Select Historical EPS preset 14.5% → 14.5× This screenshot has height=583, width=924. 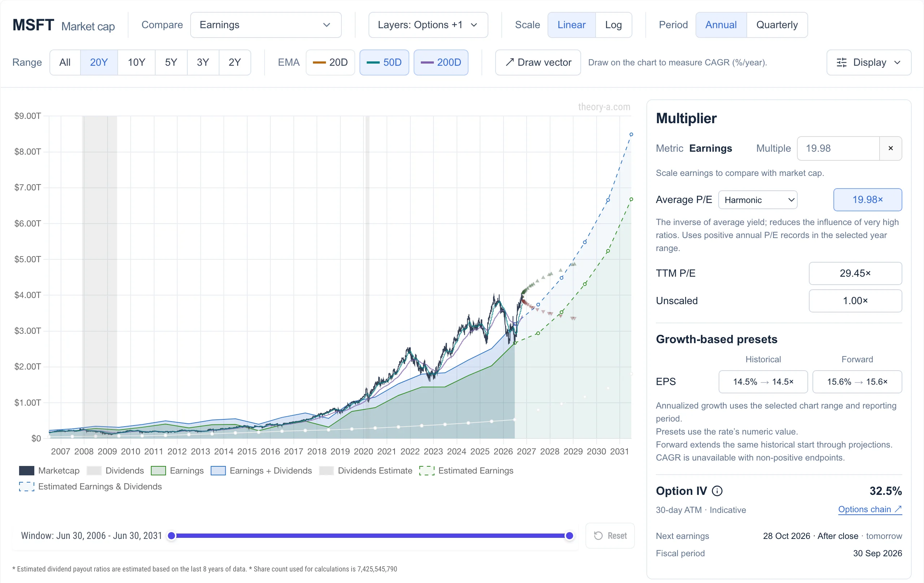[x=763, y=382]
